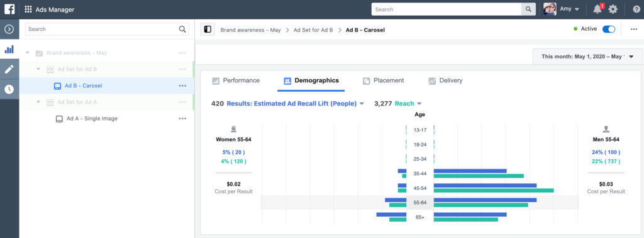This screenshot has width=644, height=238.
Task: Open more options for Ad A - Single Image
Action: point(182,119)
